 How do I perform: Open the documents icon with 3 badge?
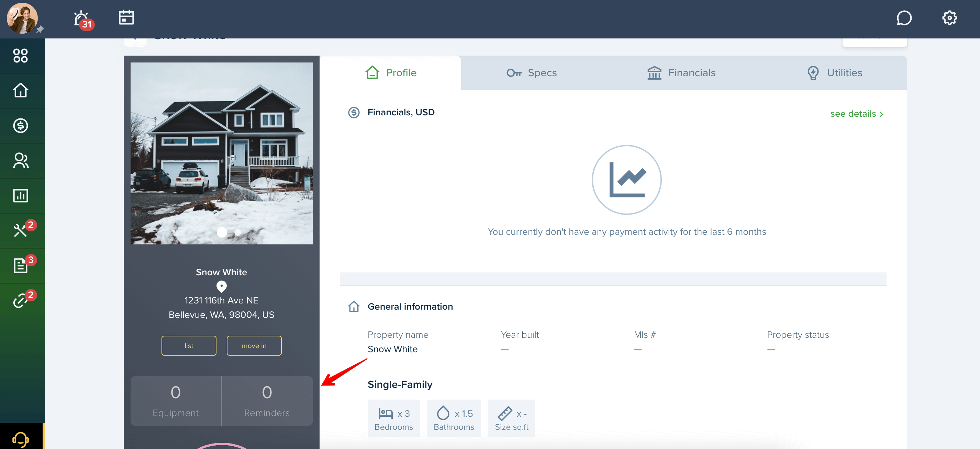(x=21, y=265)
